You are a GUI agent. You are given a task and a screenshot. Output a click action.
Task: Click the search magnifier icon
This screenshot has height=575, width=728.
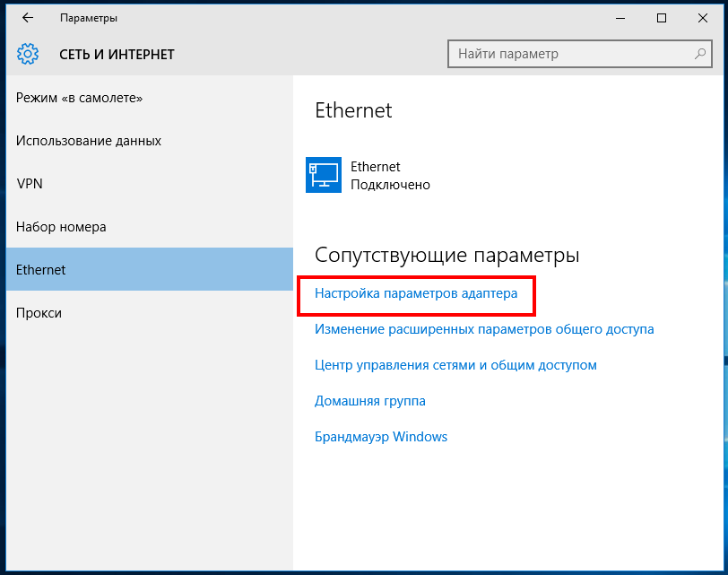(x=700, y=54)
